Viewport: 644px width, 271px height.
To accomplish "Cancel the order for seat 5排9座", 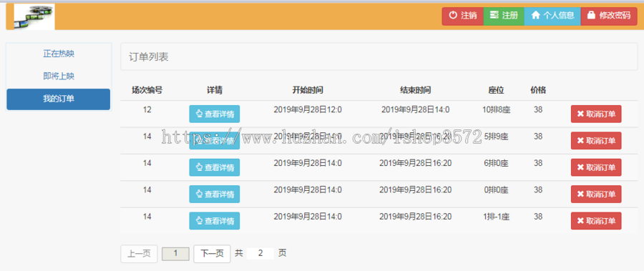I will pos(596,141).
